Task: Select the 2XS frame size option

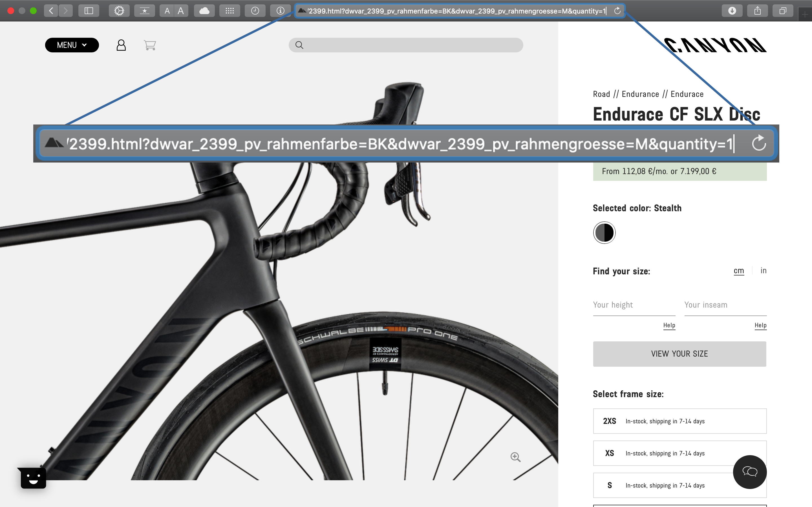Action: (x=680, y=421)
